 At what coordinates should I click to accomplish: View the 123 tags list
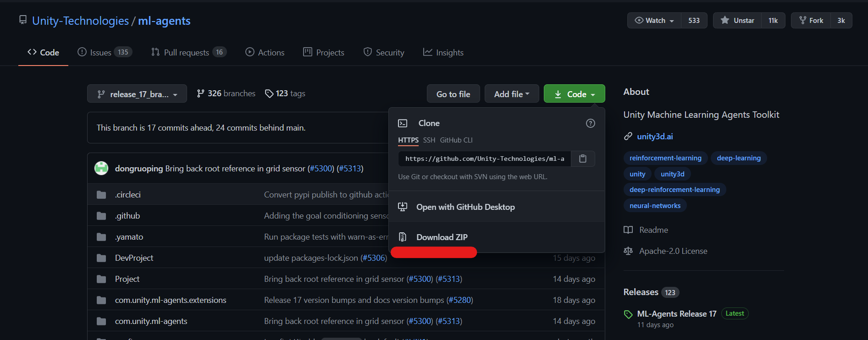point(285,93)
